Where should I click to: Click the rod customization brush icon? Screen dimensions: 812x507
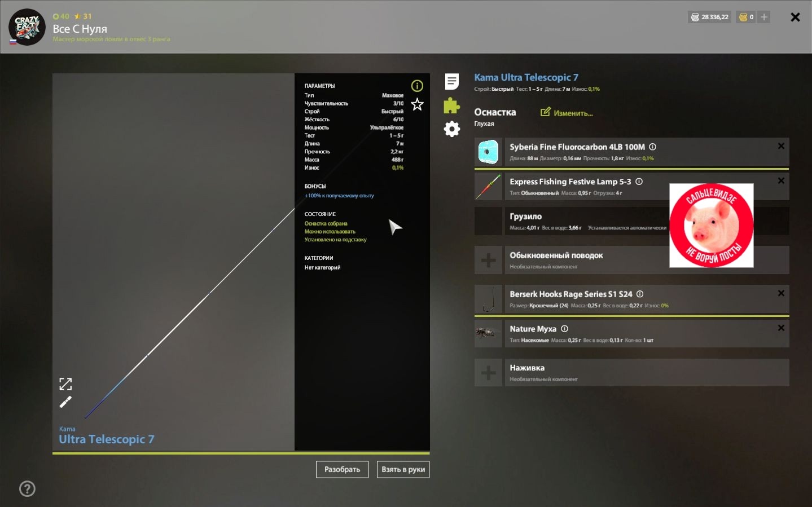(x=65, y=402)
